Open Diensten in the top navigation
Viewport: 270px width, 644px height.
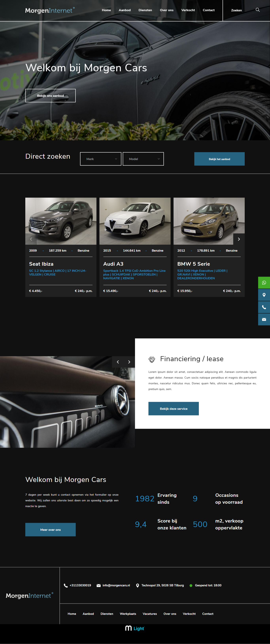(145, 10)
